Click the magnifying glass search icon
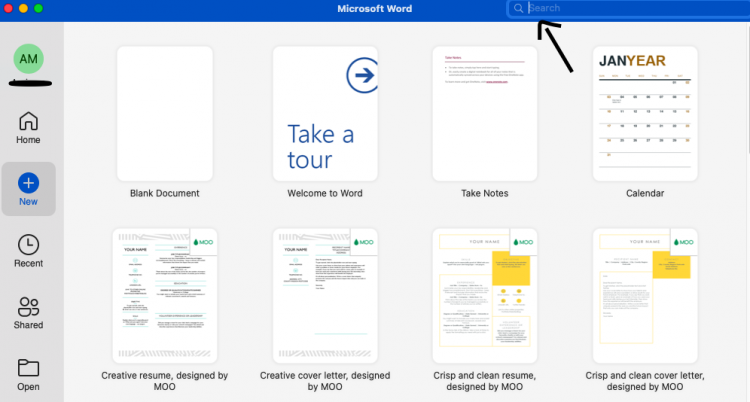 (518, 8)
